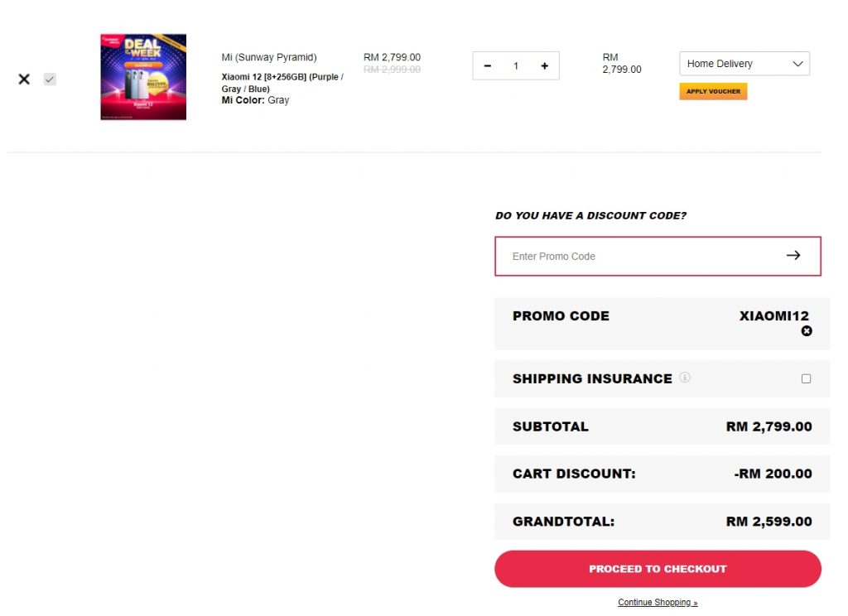This screenshot has width=848, height=616.
Task: Click the Shipping Insurance label text
Action: [x=592, y=378]
